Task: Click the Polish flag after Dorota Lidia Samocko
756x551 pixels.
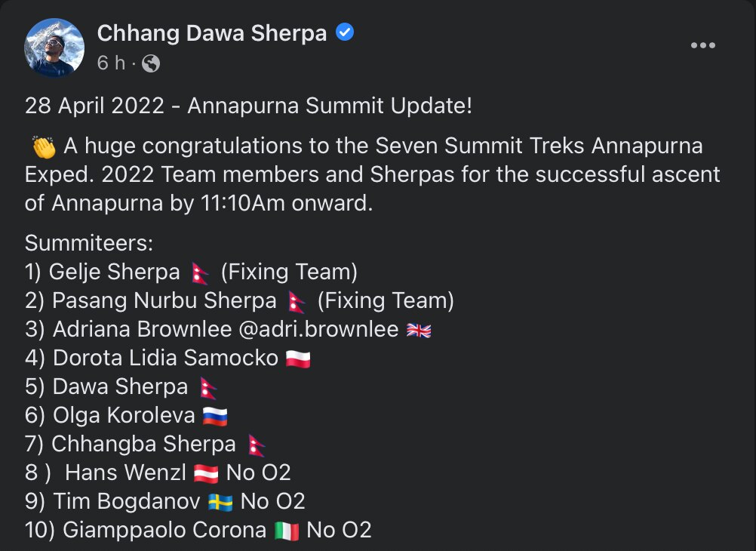Action: (298, 359)
